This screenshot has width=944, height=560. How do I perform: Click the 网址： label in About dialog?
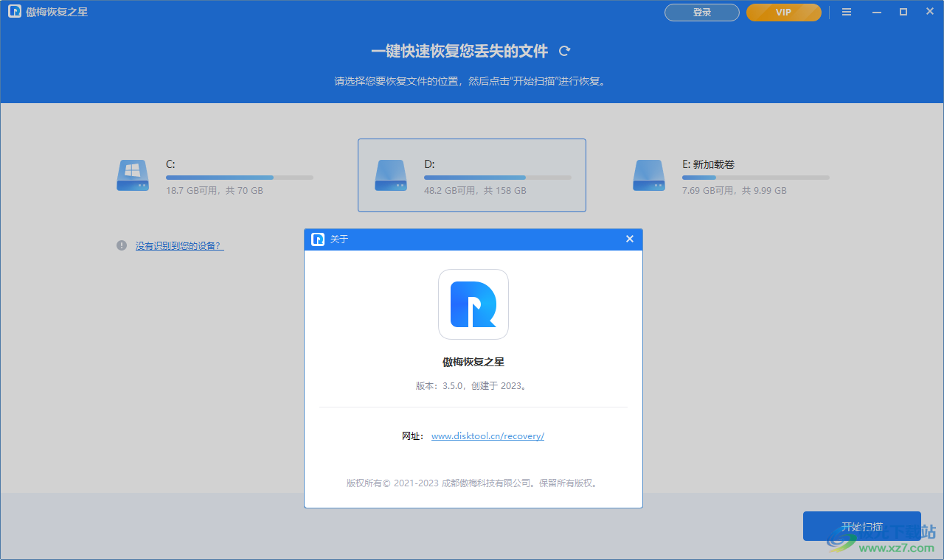pyautogui.click(x=414, y=436)
